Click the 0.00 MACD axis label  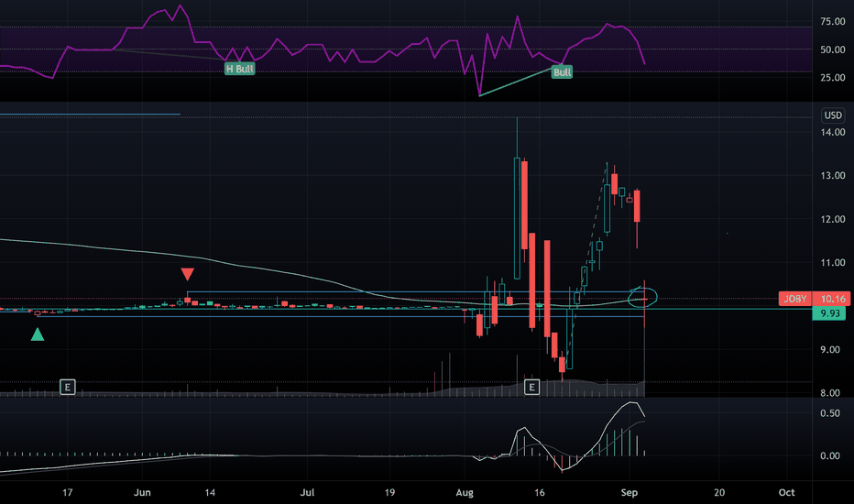(x=830, y=456)
